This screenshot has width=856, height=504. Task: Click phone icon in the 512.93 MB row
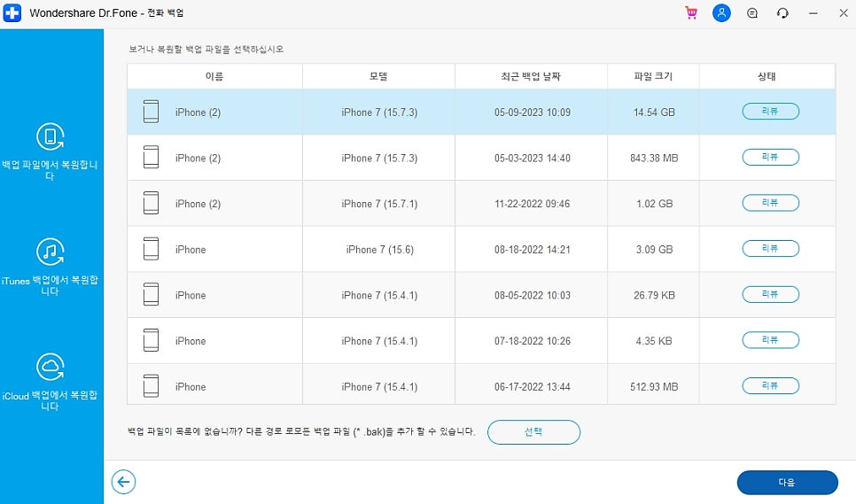tap(151, 386)
